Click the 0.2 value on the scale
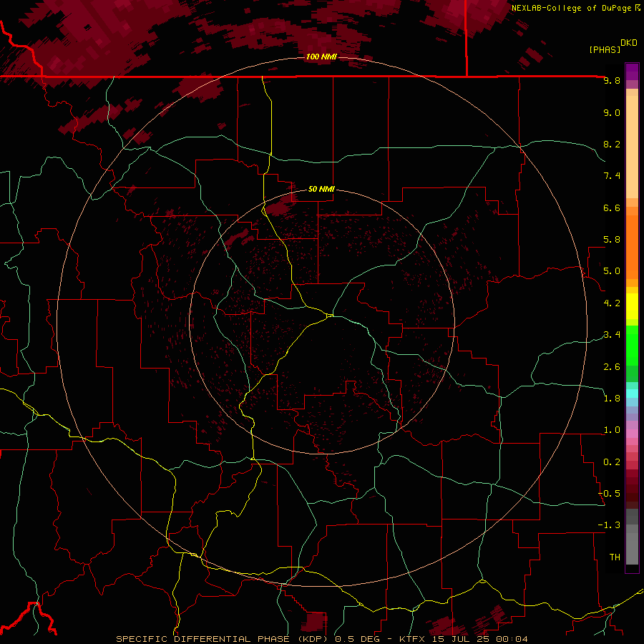 click(612, 462)
